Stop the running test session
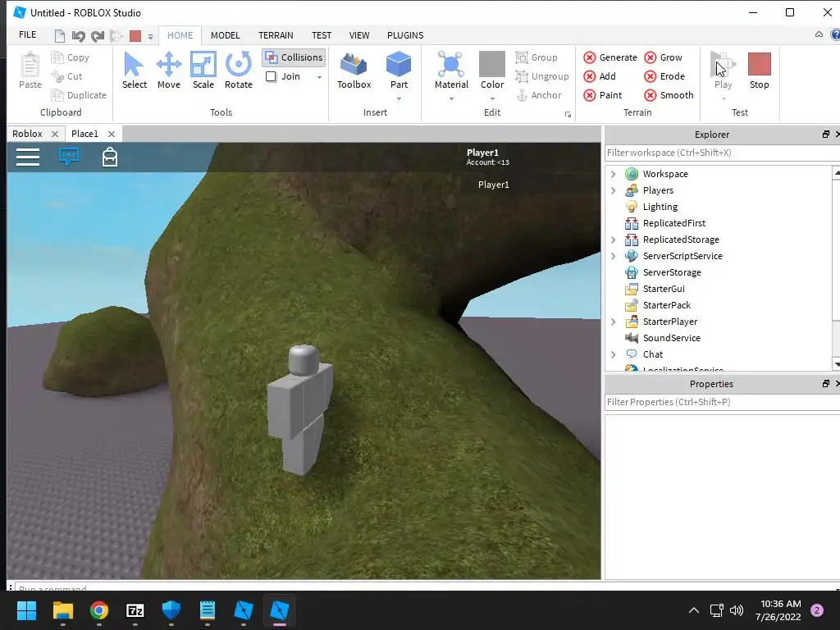840x630 pixels. point(759,71)
